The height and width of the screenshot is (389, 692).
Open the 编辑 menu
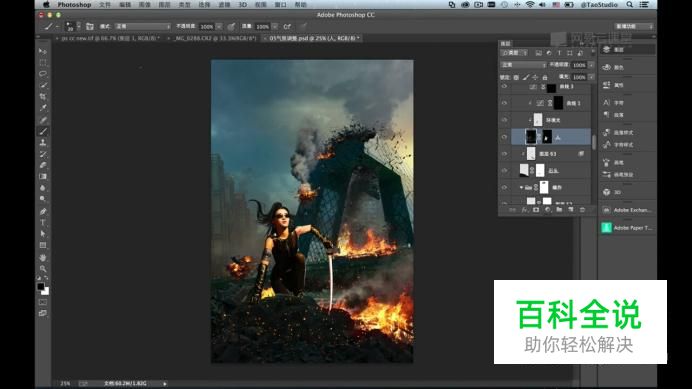tap(125, 4)
